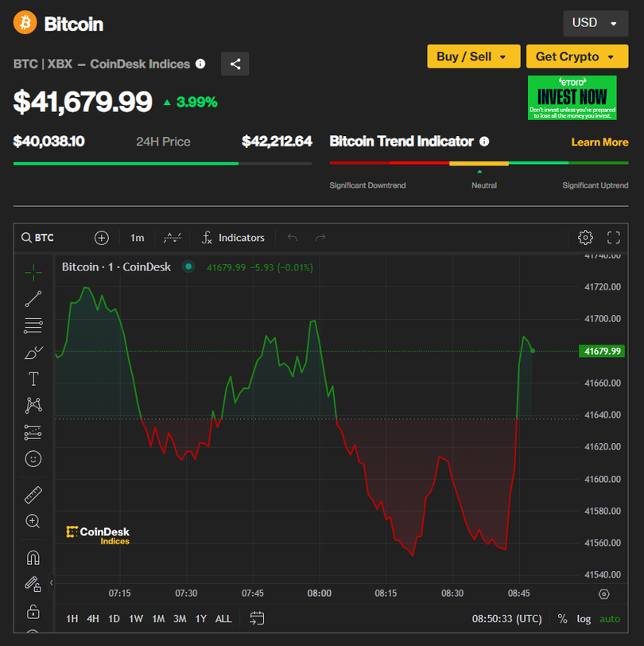
Task: Open chart settings gear icon
Action: 585,237
